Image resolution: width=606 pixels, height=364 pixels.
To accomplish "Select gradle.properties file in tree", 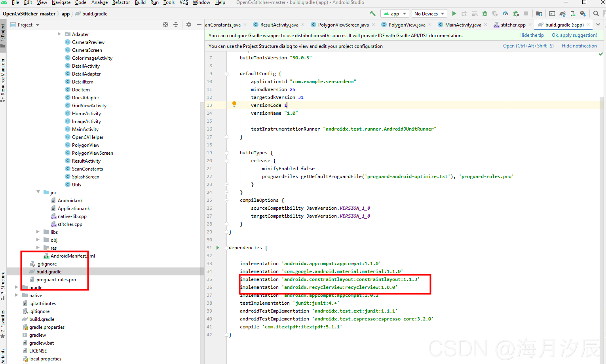I will click(47, 327).
